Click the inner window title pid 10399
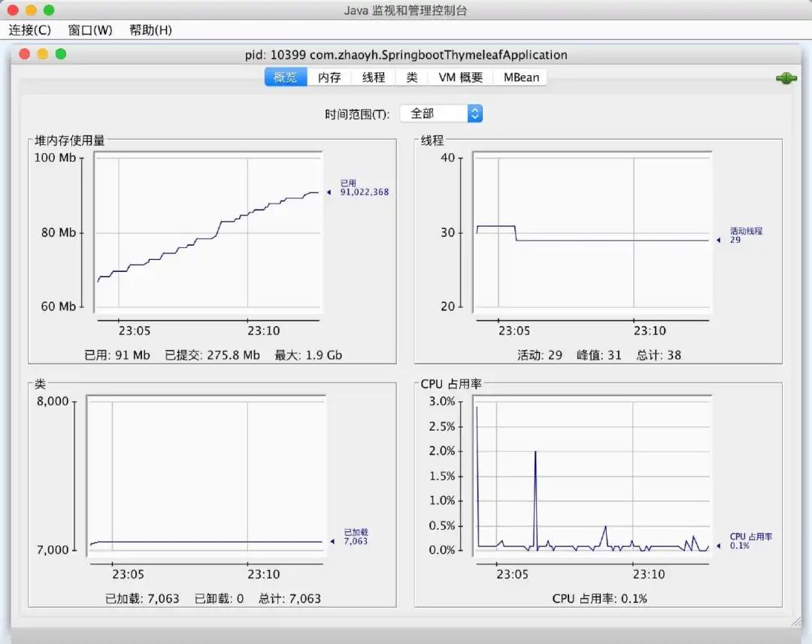The image size is (812, 644). (406, 54)
